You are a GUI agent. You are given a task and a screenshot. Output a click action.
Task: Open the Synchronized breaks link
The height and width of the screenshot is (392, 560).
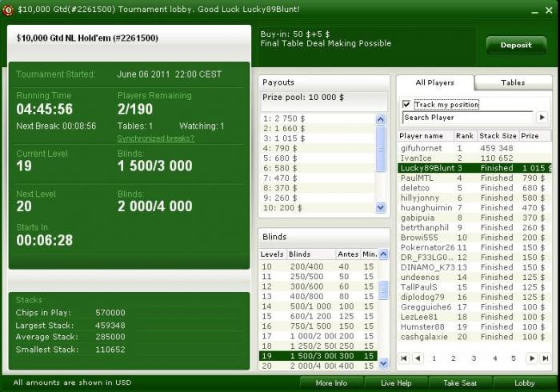pyautogui.click(x=156, y=138)
